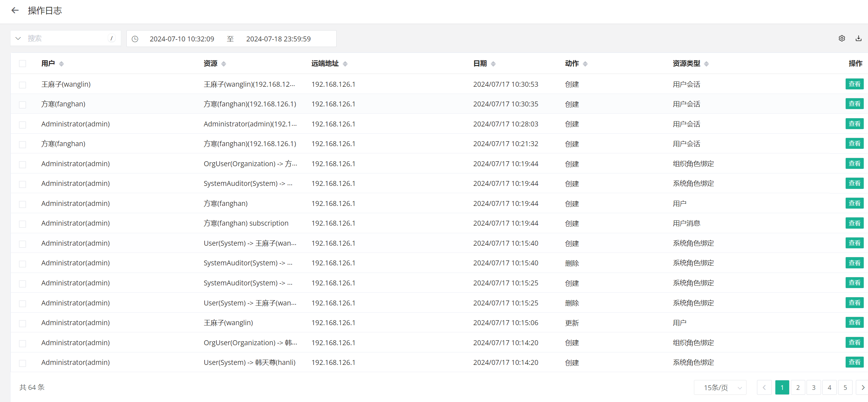868x402 pixels.
Task: Click 查看 for 韩天尊(hanli) row
Action: point(854,362)
